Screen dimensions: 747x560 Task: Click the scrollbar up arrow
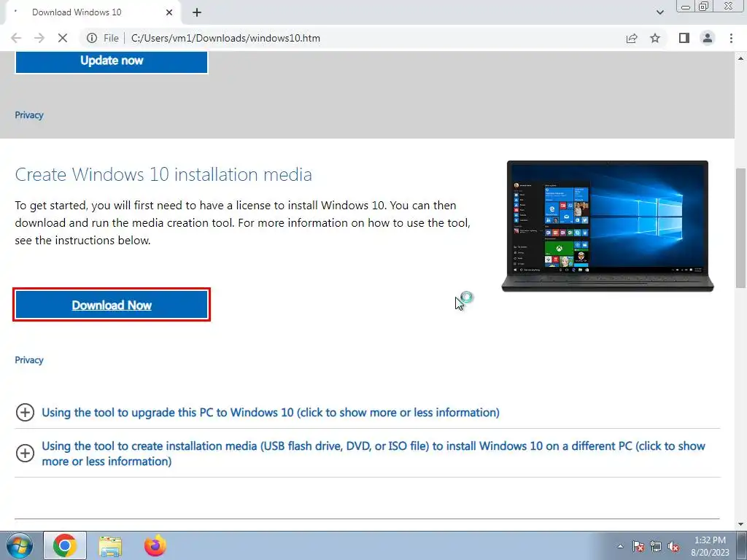pyautogui.click(x=740, y=58)
